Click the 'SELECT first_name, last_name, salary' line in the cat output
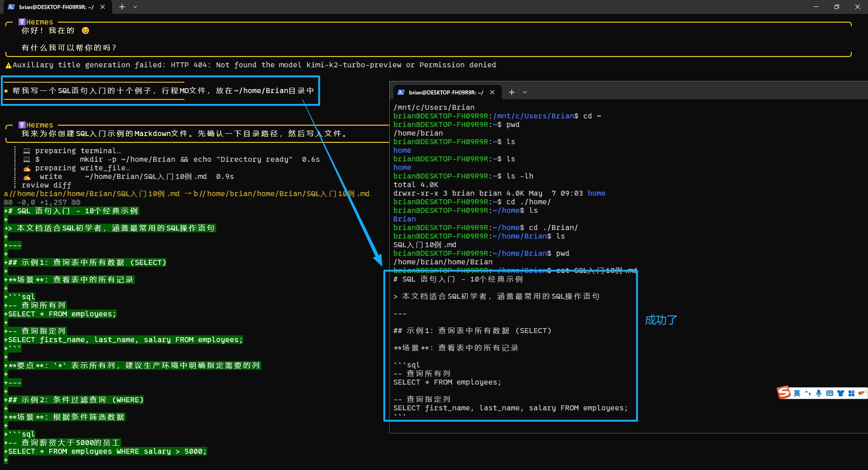 (x=511, y=408)
